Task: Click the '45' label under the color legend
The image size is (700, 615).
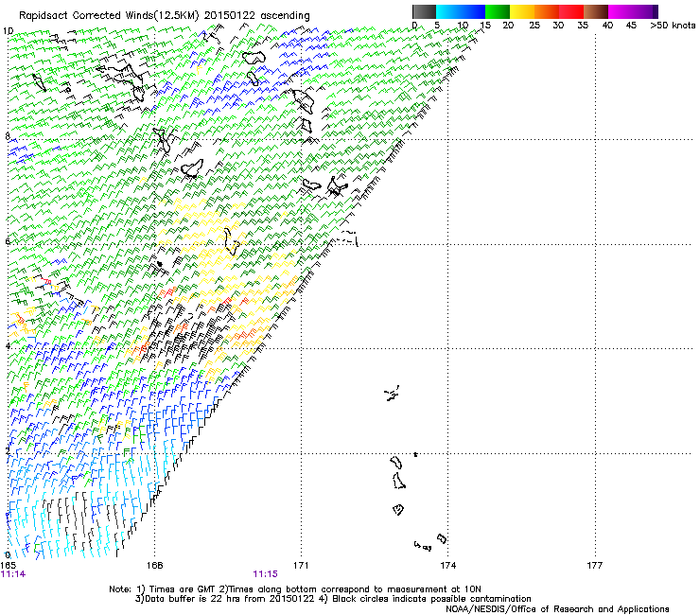Action: pyautogui.click(x=631, y=26)
